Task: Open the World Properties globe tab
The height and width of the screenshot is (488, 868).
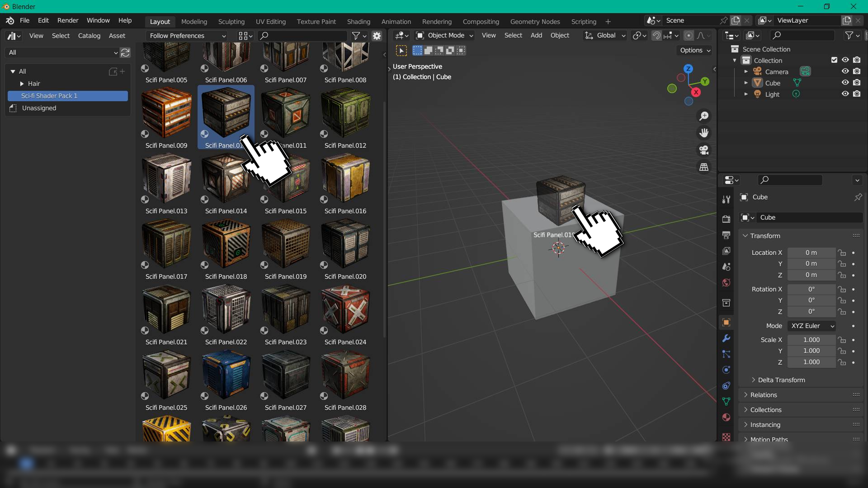Action: (726, 283)
